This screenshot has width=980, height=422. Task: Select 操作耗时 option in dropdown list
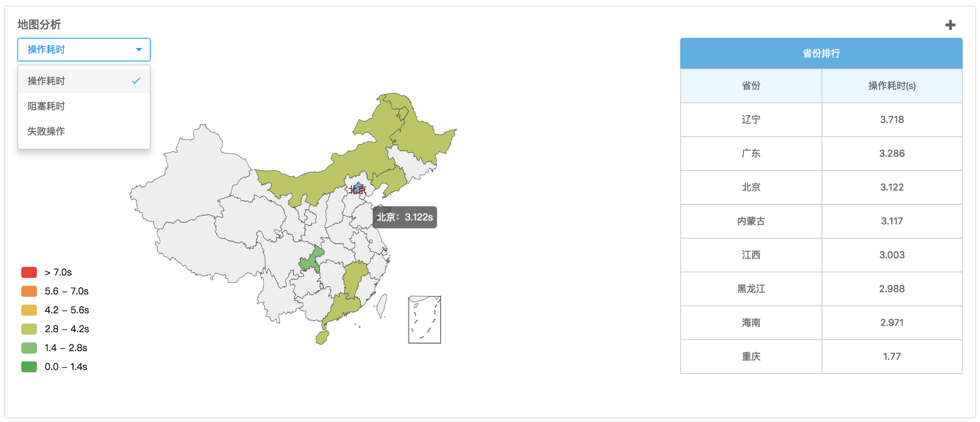point(47,81)
